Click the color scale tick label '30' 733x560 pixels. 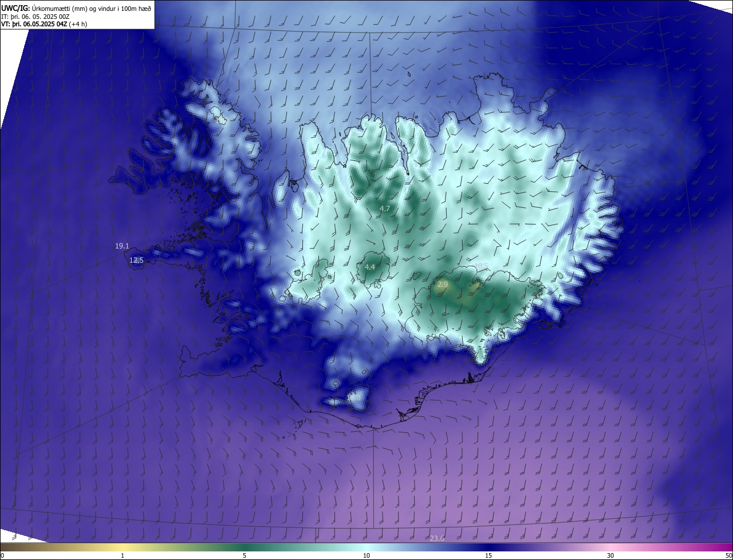(610, 555)
